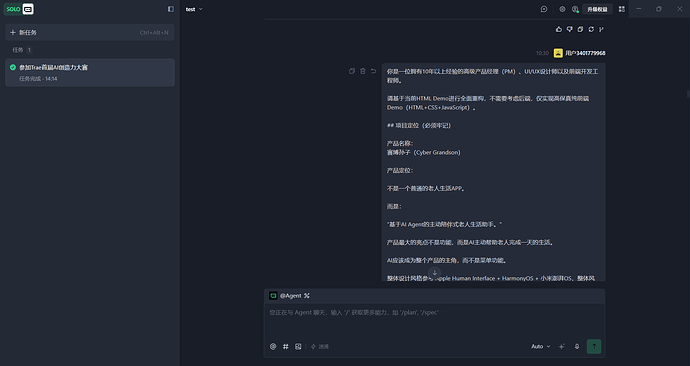The width and height of the screenshot is (690, 366).
Task: Click the @Agent chip icon
Action: tap(273, 296)
